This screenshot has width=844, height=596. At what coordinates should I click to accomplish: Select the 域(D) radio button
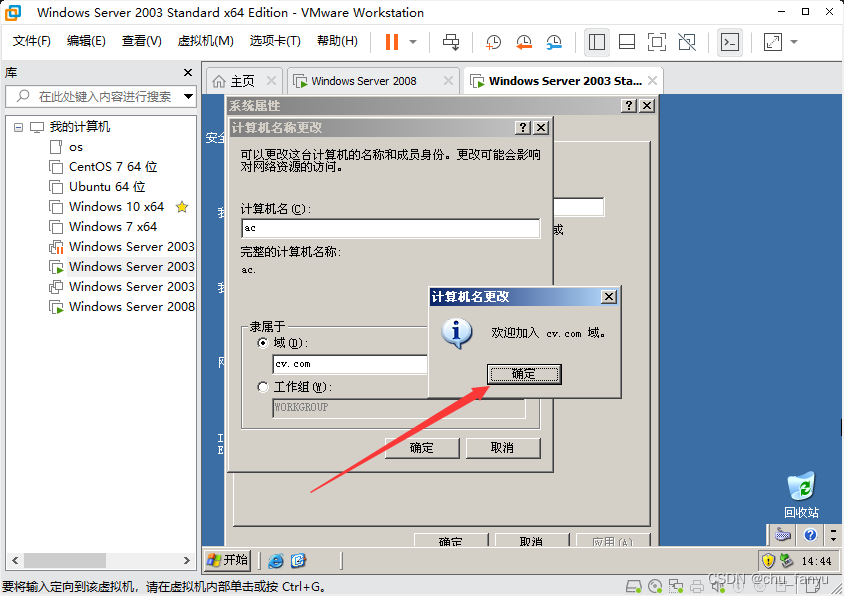click(263, 343)
